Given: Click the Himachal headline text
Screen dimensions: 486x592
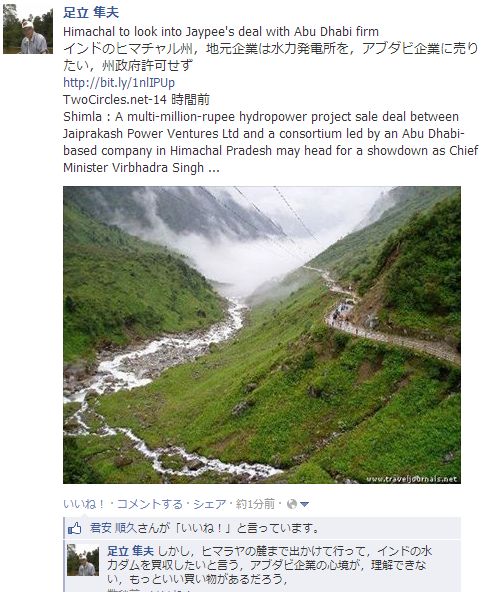Looking at the screenshot, I should pyautogui.click(x=221, y=31).
